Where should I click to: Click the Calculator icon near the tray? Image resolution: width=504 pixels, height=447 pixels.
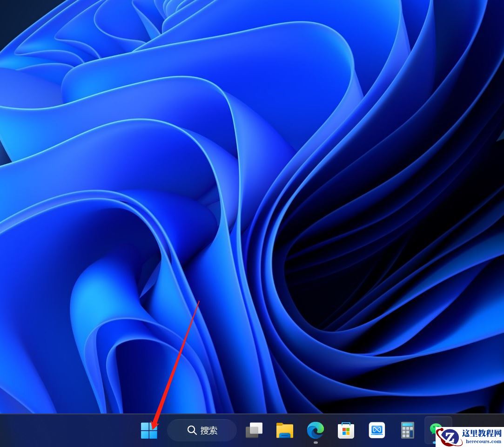(x=408, y=430)
